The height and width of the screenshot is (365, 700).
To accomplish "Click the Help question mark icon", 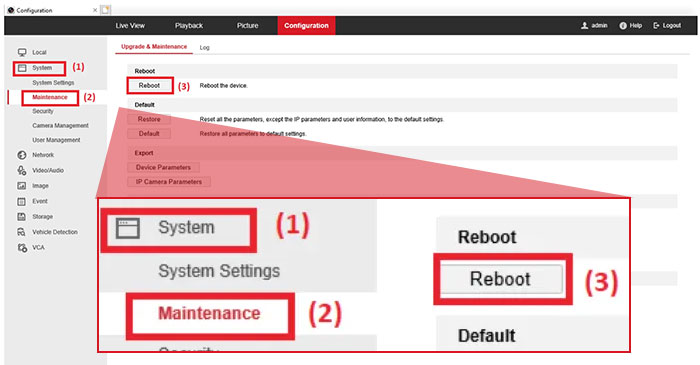I will 623,25.
